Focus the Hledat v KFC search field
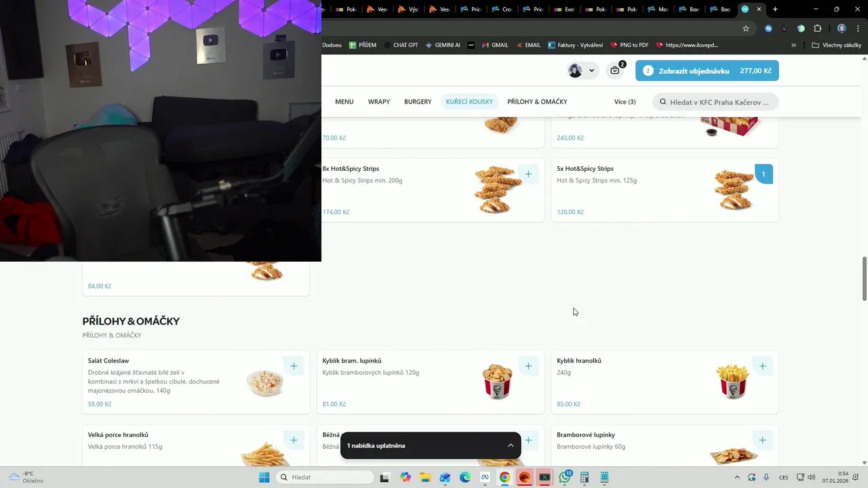The image size is (868, 488). (715, 102)
